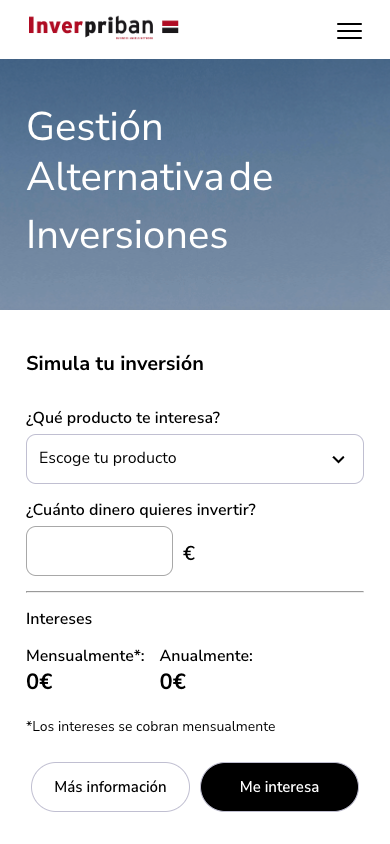
Task: Click the red and black flag emblem
Action: pos(170,26)
